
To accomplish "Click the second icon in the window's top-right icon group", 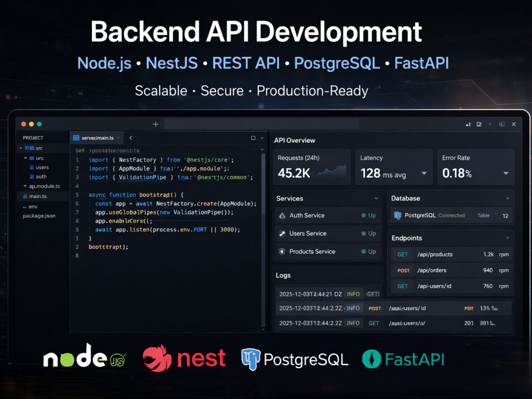I will 479,124.
